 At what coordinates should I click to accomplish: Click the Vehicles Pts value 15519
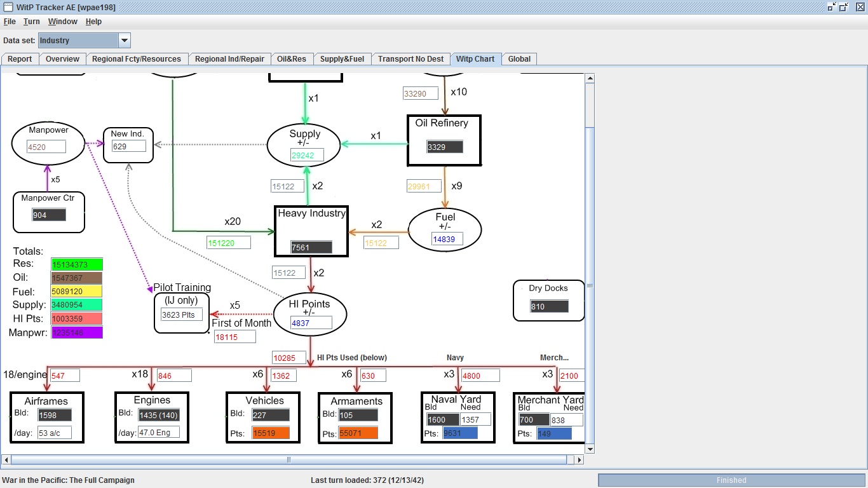tap(271, 433)
